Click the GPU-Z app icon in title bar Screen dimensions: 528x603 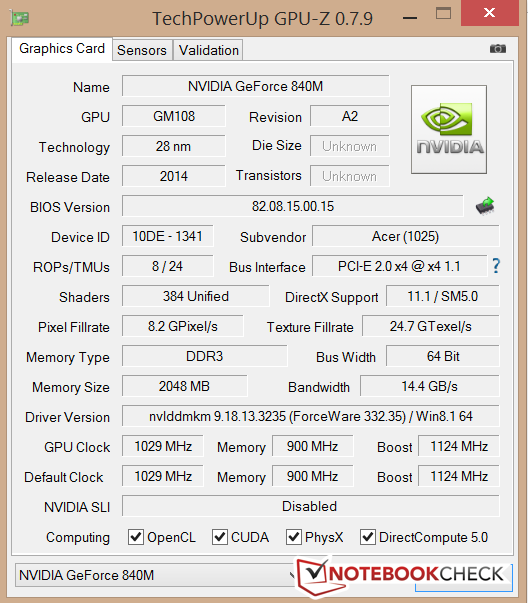20,18
